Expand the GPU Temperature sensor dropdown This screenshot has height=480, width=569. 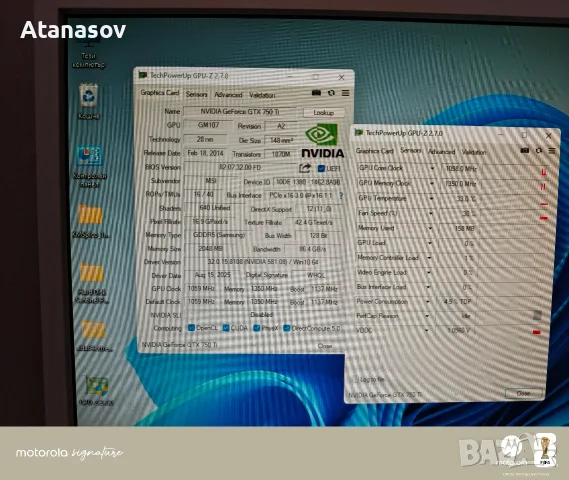click(x=431, y=198)
